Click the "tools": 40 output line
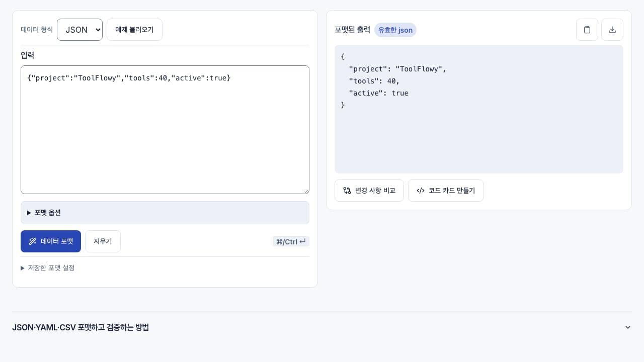Viewport: 644px width, 362px height. [x=374, y=81]
